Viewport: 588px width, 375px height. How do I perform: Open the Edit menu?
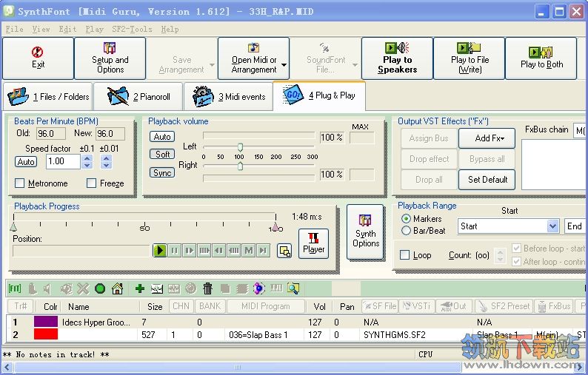pyautogui.click(x=67, y=30)
